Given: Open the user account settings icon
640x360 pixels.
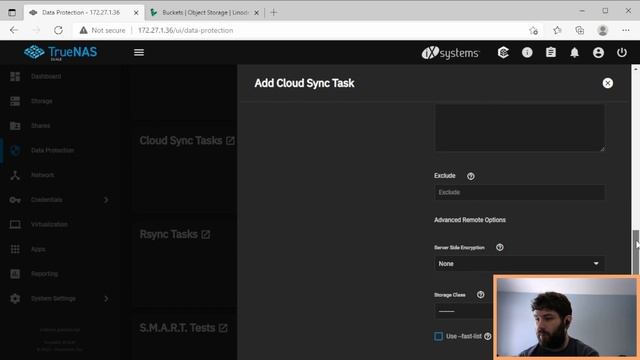Looking at the screenshot, I should coord(598,52).
